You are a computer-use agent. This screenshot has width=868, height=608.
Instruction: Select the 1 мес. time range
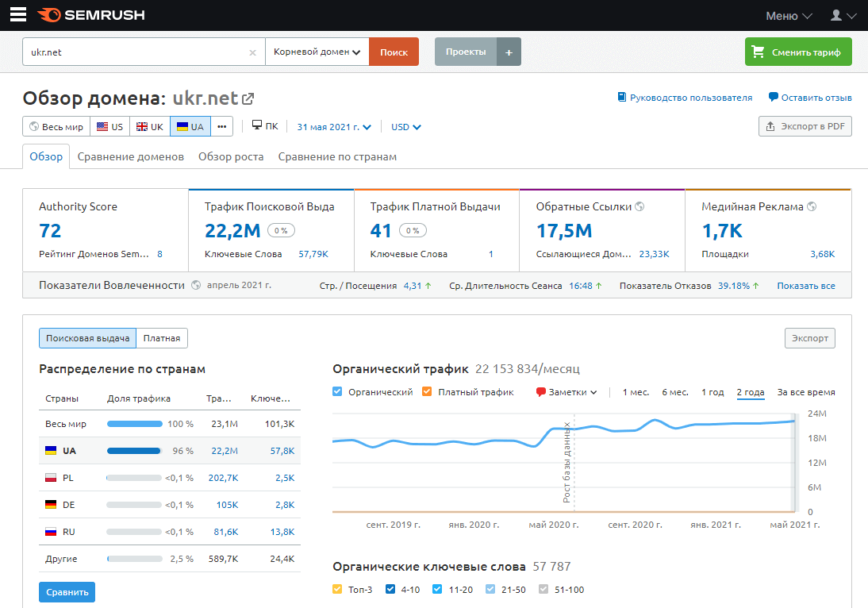pyautogui.click(x=636, y=392)
